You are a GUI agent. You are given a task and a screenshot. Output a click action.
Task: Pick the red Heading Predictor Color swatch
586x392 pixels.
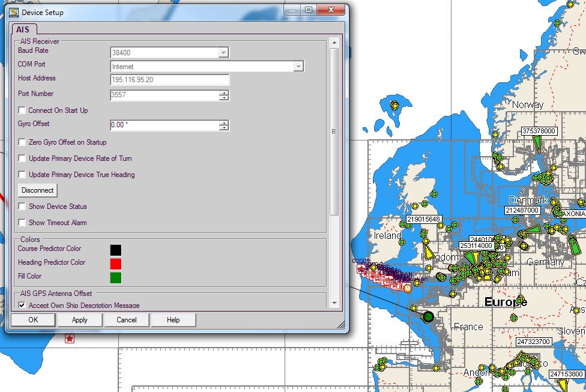point(116,264)
